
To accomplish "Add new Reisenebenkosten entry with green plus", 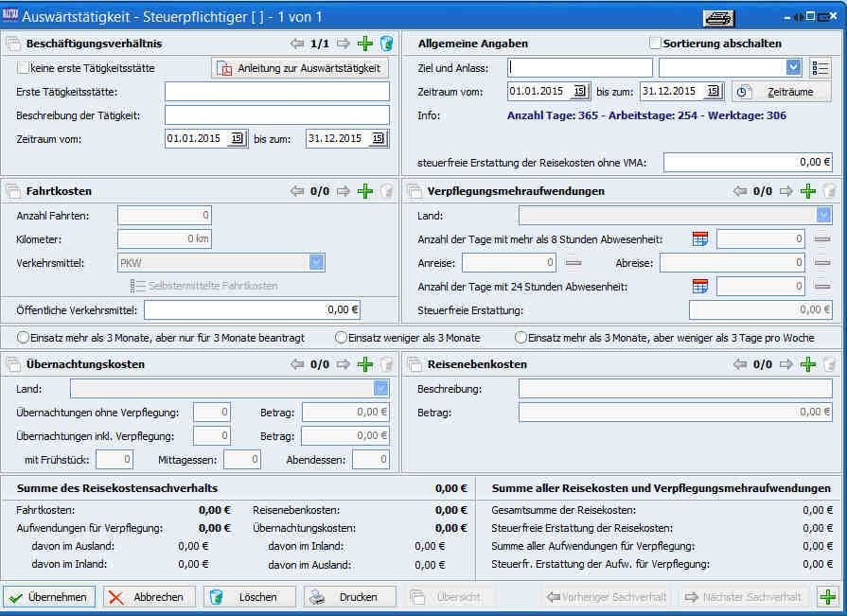I will click(807, 364).
